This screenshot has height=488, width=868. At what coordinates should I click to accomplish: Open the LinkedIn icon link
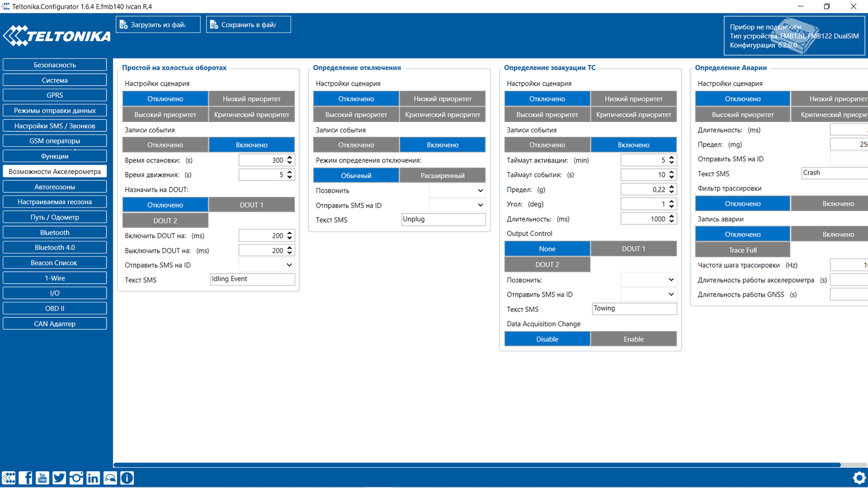coord(93,478)
